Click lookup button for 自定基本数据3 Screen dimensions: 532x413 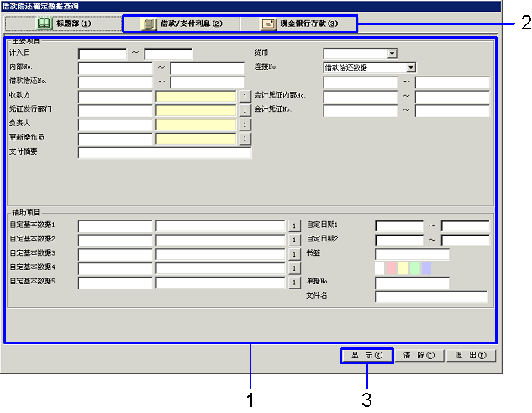(x=294, y=254)
